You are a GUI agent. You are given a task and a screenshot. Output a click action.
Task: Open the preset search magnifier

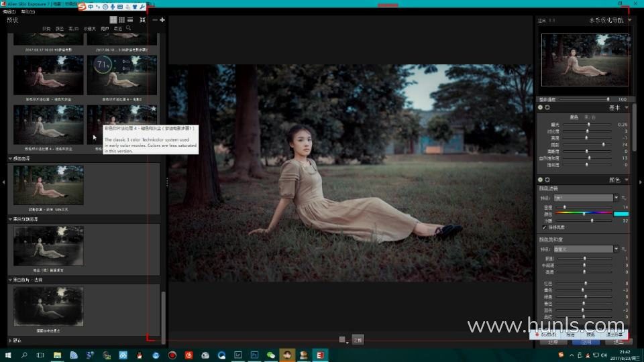tap(129, 28)
